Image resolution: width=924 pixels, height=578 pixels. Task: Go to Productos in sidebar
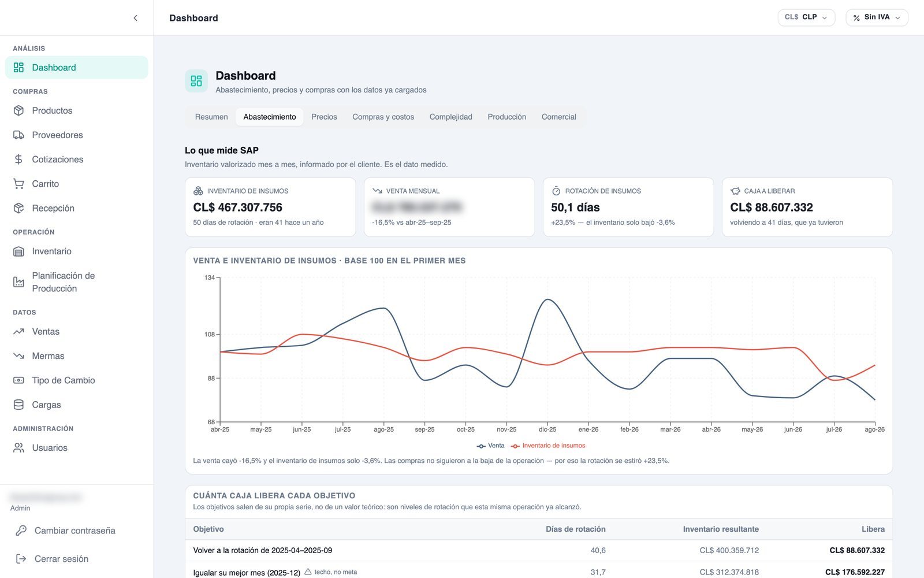tap(77, 110)
